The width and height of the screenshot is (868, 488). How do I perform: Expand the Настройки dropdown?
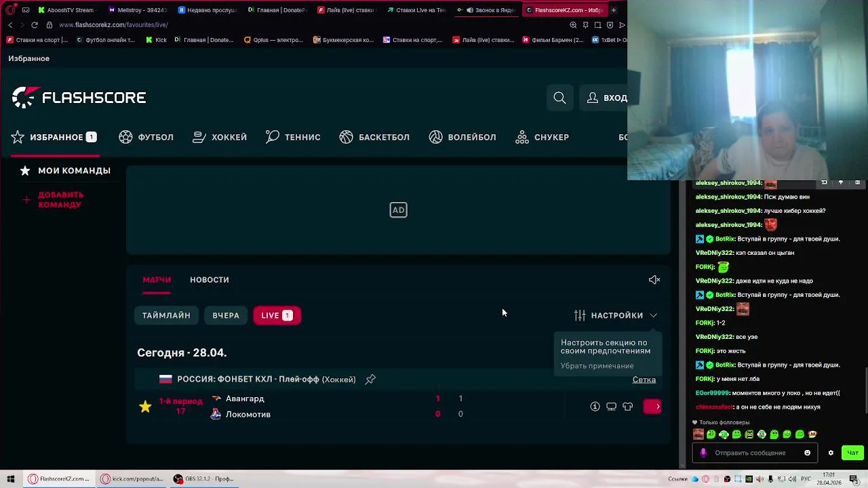[616, 315]
